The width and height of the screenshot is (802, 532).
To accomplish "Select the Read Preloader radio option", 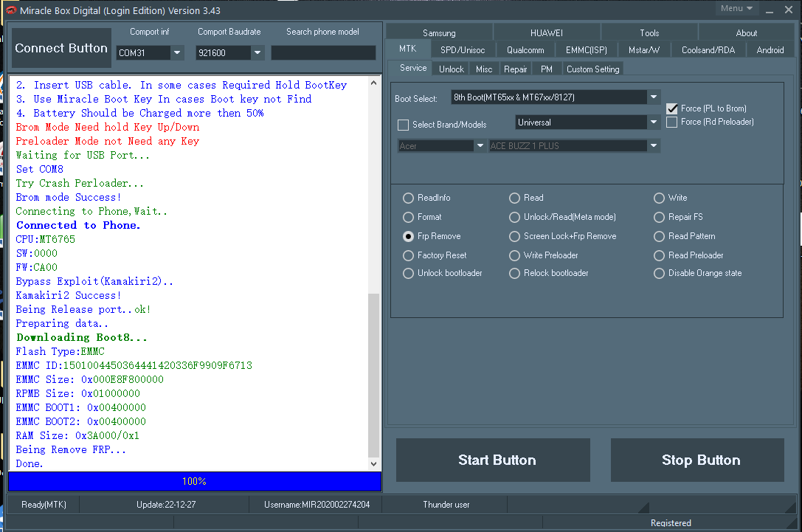I will (660, 255).
